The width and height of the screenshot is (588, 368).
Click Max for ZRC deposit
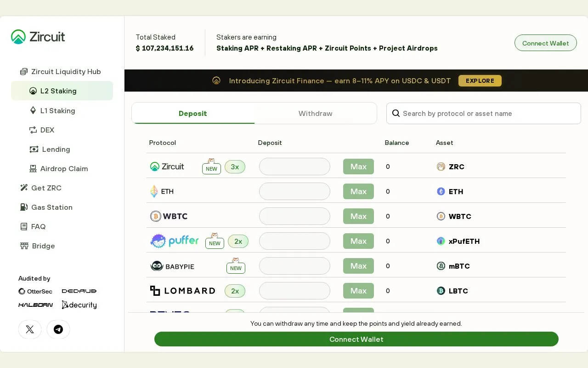pos(358,167)
